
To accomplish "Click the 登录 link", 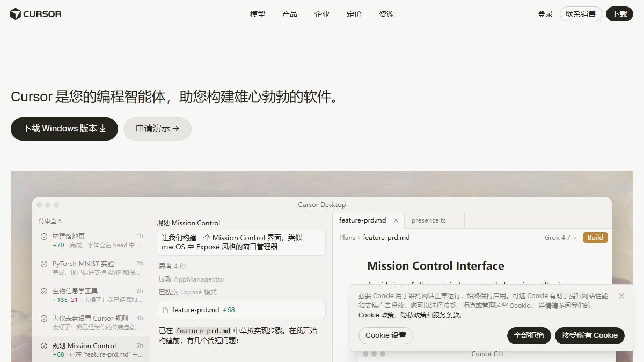I will (545, 14).
